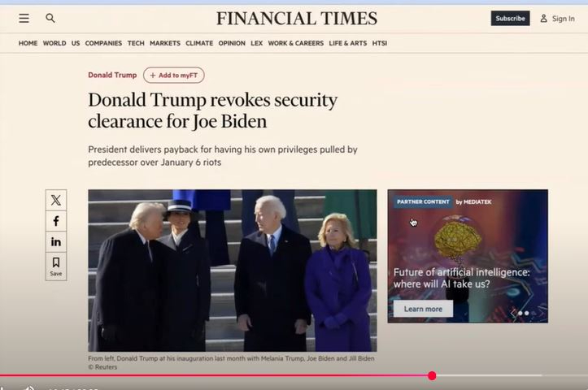Open the hamburger navigation menu
Viewport: 588px width, 390px height.
point(24,18)
